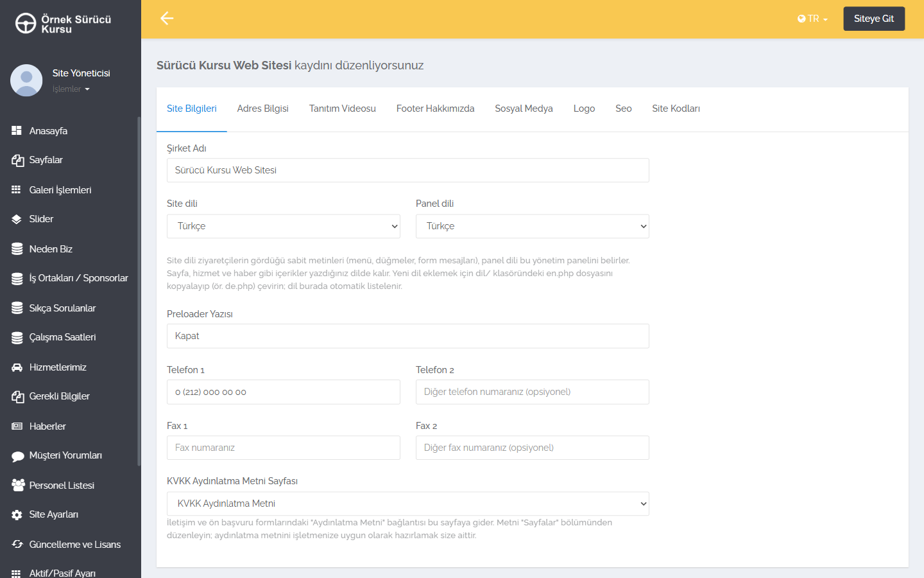924x578 pixels.
Task: Open KVKK Aydınlatma Metni Sayfası dropdown
Action: [x=408, y=504]
